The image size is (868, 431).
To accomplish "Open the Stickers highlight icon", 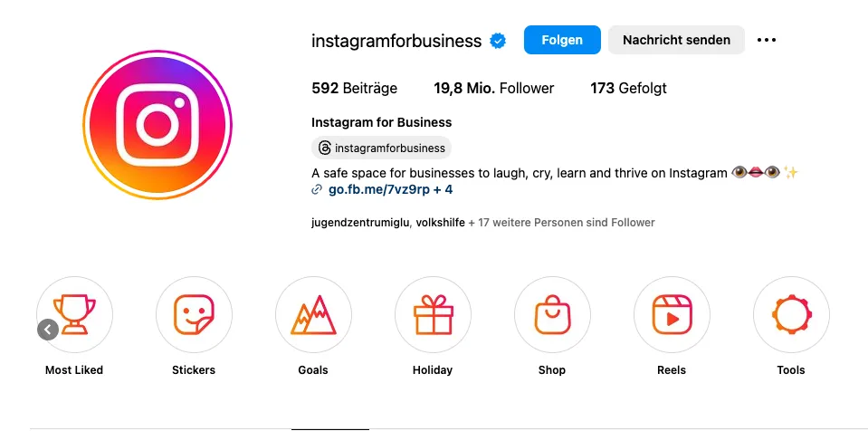I will [194, 315].
